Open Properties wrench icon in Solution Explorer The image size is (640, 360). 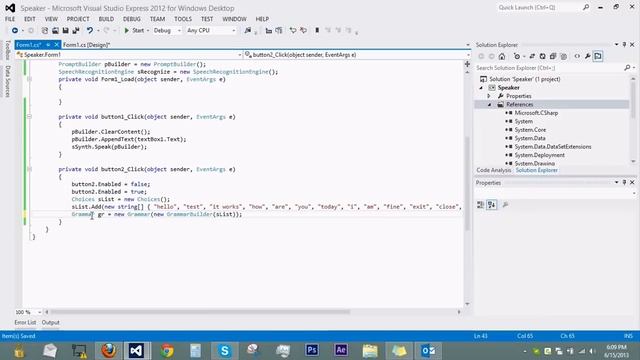[587, 56]
